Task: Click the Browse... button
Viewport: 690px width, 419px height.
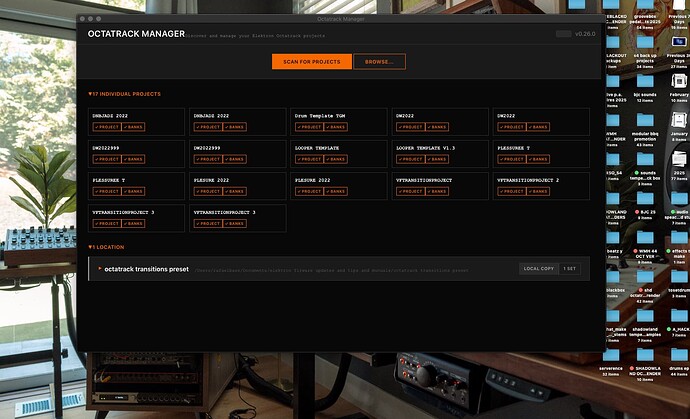Action: point(379,62)
